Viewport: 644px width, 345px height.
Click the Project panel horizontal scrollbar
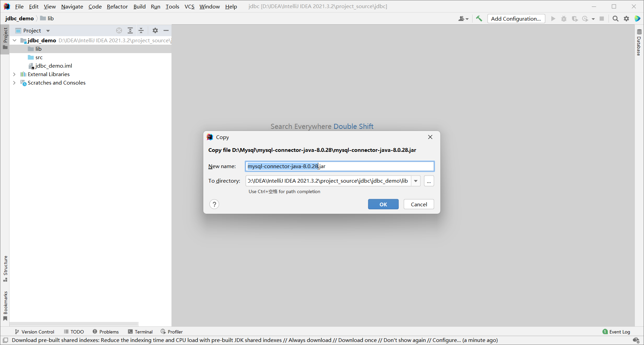pos(74,324)
